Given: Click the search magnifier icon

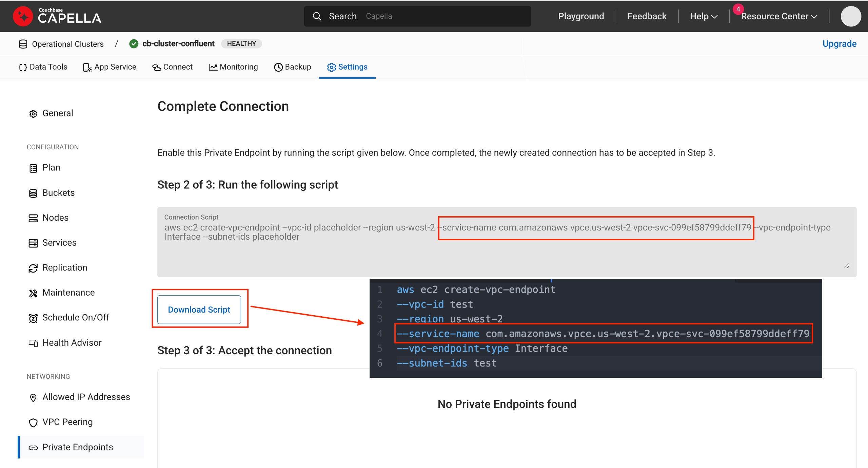Looking at the screenshot, I should pyautogui.click(x=317, y=16).
